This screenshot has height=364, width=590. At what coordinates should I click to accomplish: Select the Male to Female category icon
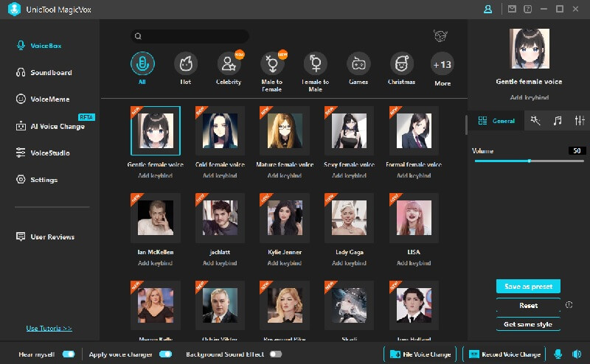(x=271, y=64)
